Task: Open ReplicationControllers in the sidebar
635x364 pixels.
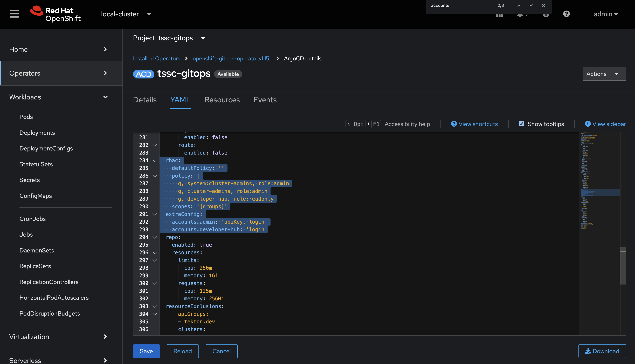Action: [49, 282]
